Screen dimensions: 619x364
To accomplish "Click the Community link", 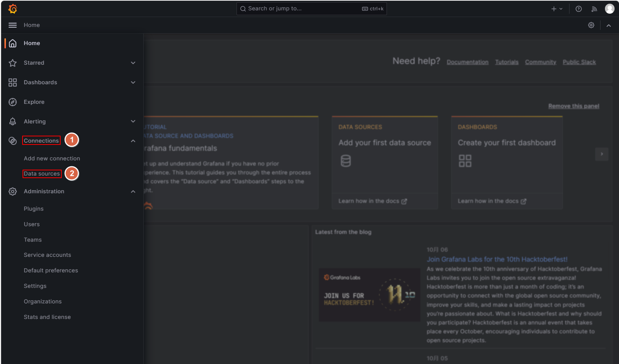I will point(541,62).
